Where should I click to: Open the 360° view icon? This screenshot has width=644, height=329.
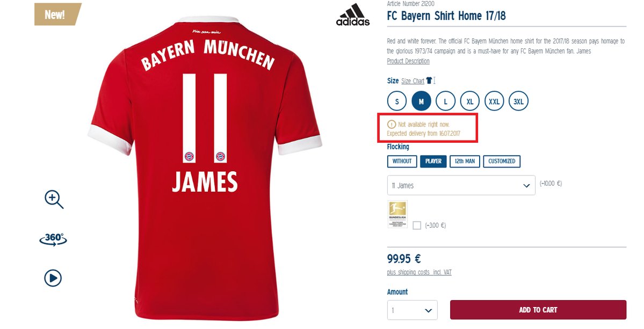coord(53,239)
